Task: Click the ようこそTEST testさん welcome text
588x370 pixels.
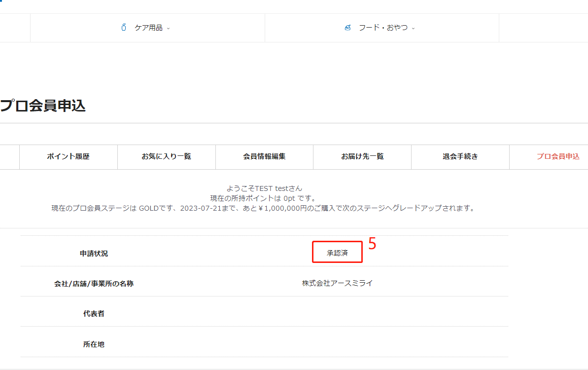Action: coord(264,188)
